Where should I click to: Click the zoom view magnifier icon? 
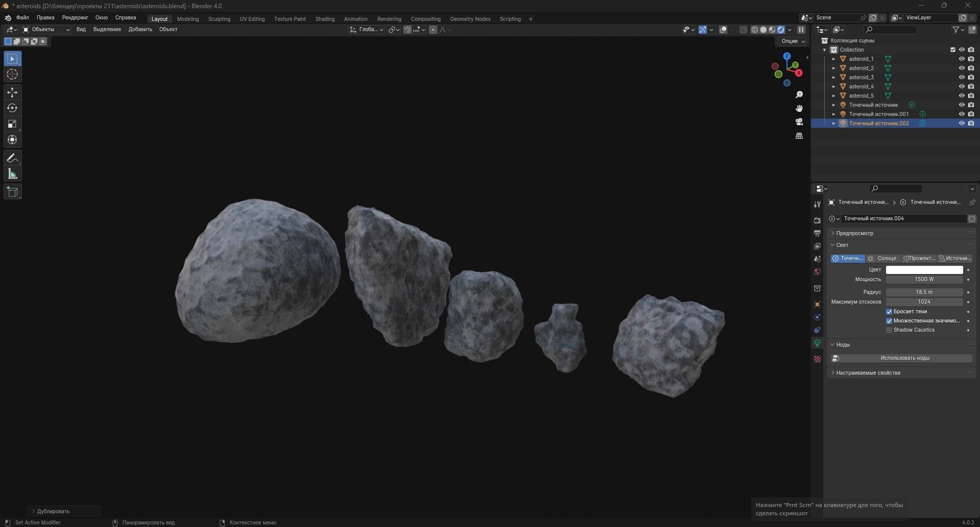(799, 95)
